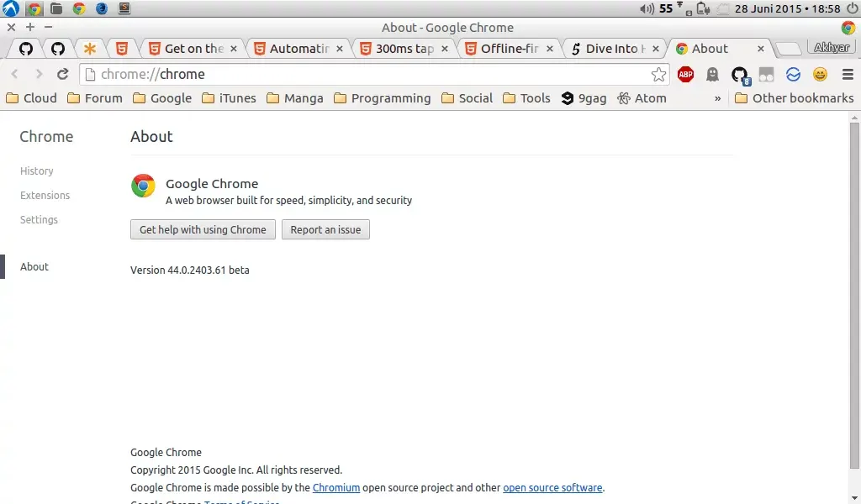Expand the overflow bookmarks chevron
Screen dimensions: 861x504
click(x=717, y=98)
